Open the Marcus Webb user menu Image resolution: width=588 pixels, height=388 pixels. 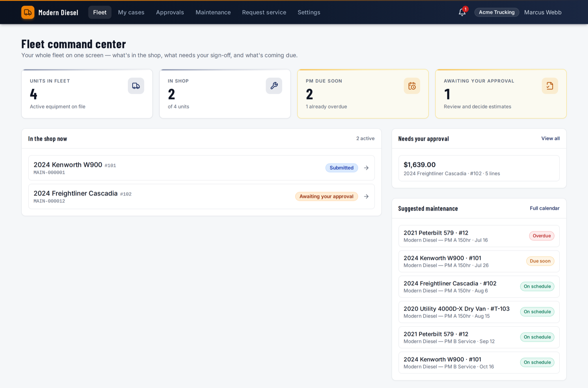pos(543,12)
